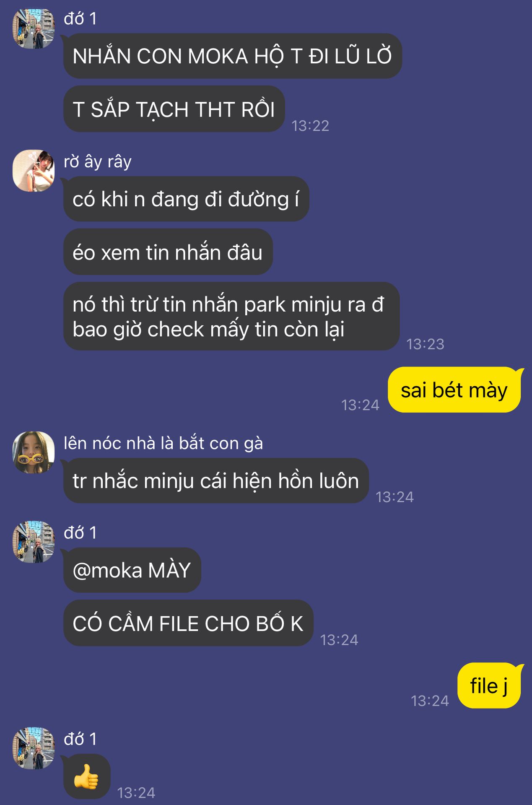
Task: Click the first 'đớ 1' sender name
Action: 80,18
